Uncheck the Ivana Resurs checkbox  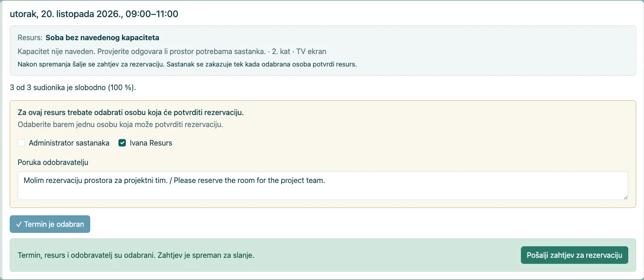point(122,143)
